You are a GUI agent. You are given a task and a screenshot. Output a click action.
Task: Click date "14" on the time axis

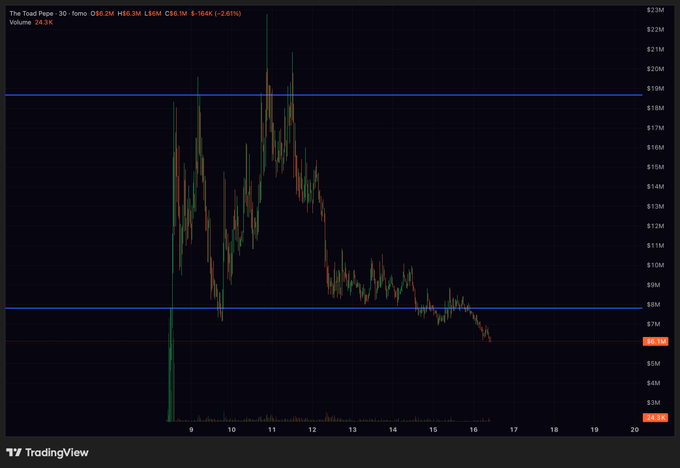tap(393, 429)
